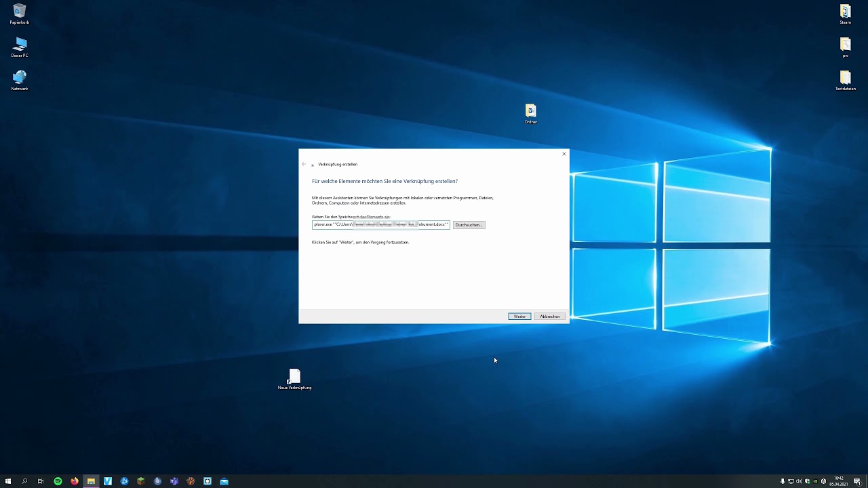Select the Textdateien folder icon

[x=845, y=81]
